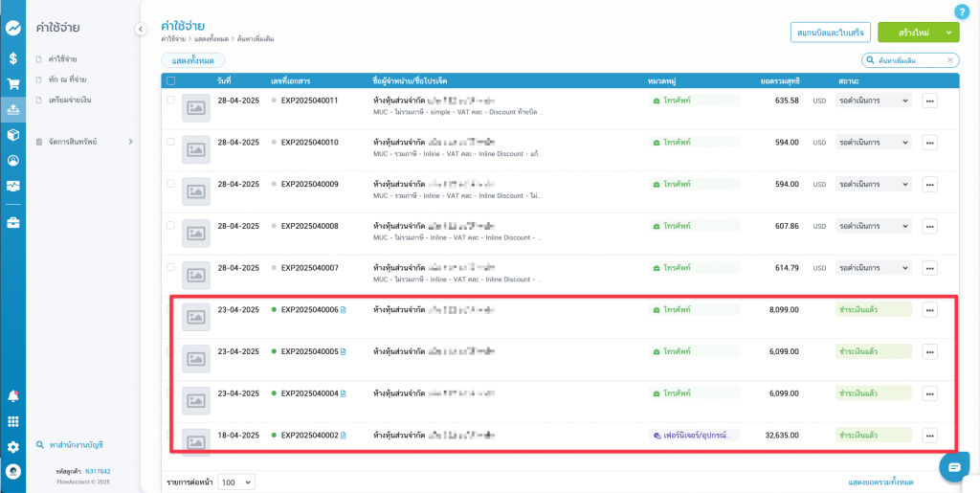Open ทัก ณ ที่จ่าย in the side menu

click(x=67, y=79)
